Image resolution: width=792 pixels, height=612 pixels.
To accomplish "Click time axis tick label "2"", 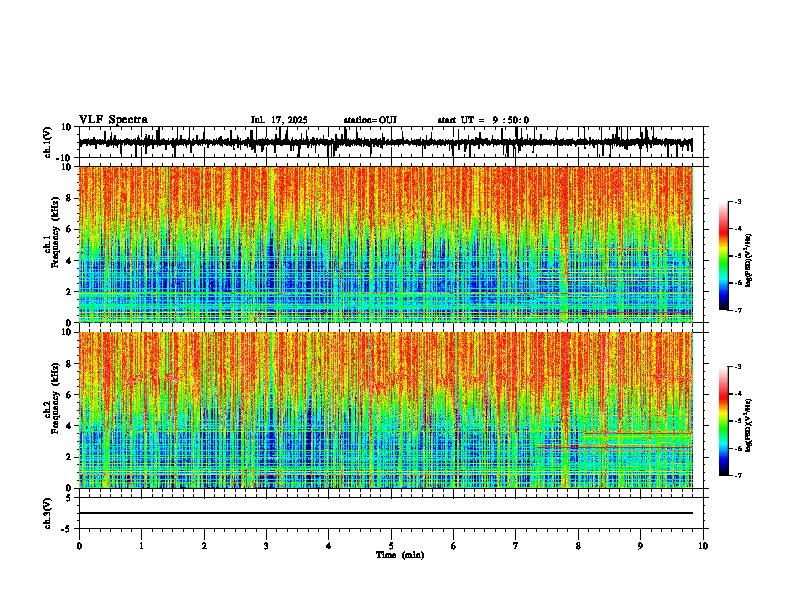I will coord(204,546).
